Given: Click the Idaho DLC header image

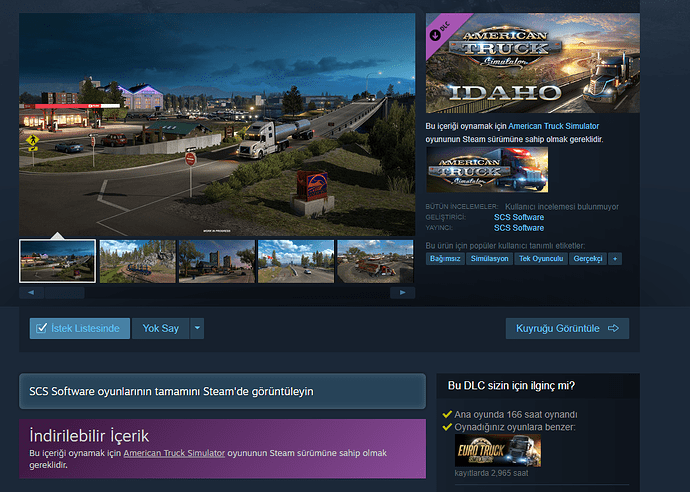Looking at the screenshot, I should tap(532, 63).
